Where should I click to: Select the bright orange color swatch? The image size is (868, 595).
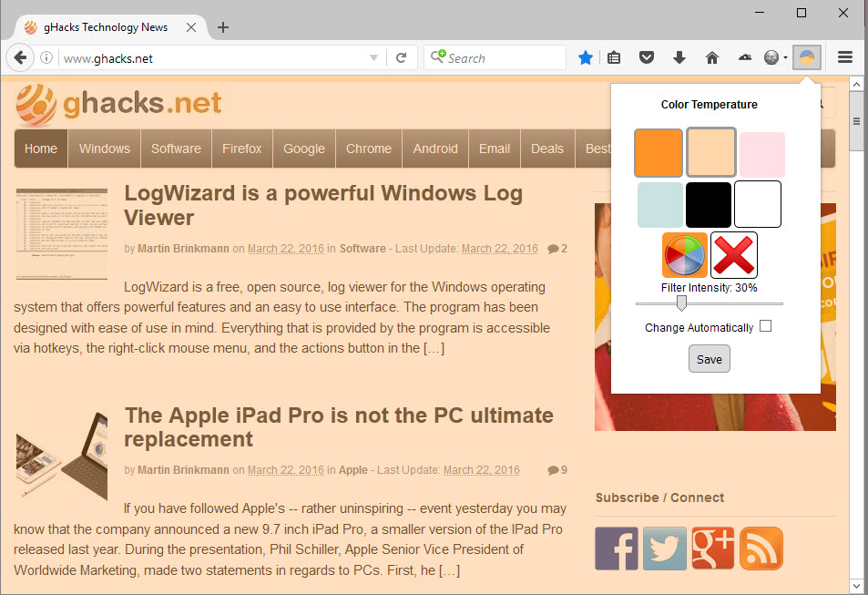click(659, 153)
